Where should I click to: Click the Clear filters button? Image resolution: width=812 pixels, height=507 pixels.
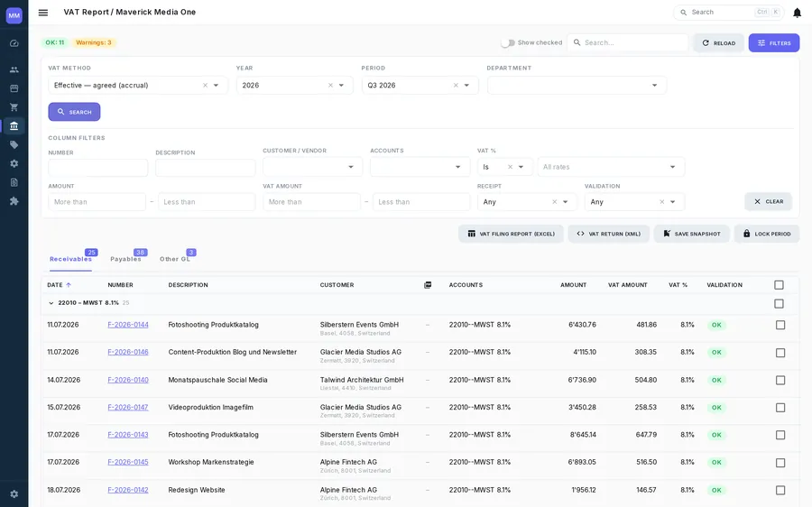coord(769,201)
